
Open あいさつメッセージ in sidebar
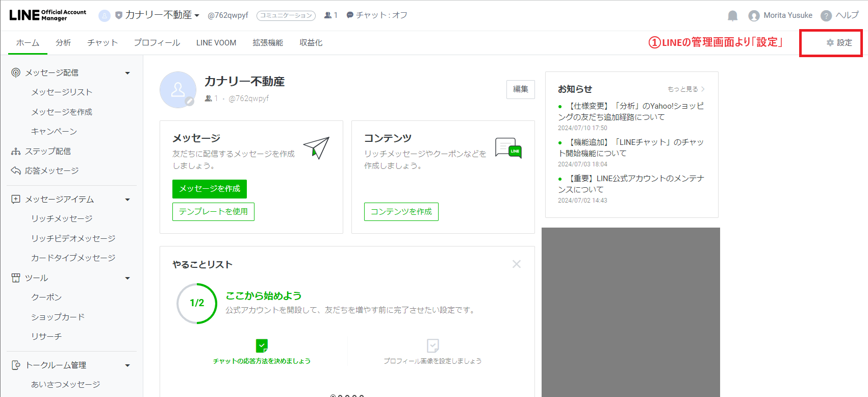pos(66,384)
